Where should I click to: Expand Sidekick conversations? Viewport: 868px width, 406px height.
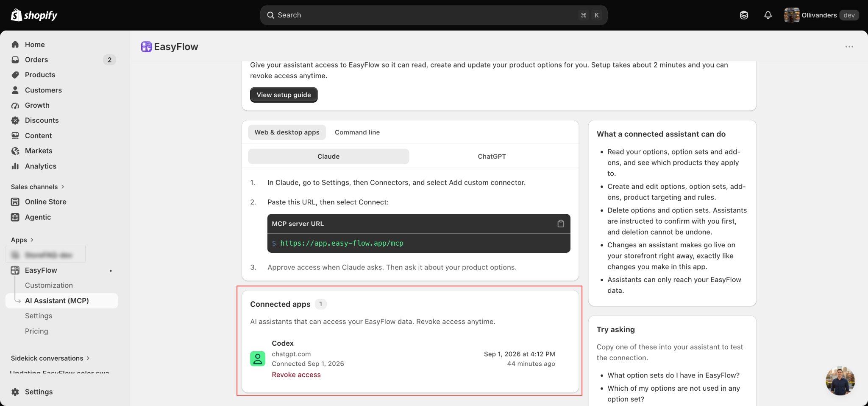(50, 358)
